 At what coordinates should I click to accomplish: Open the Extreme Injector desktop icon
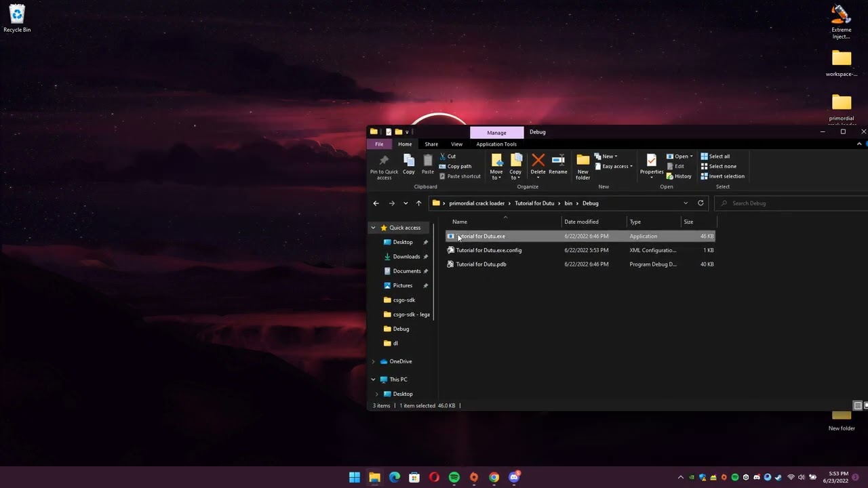coord(842,22)
